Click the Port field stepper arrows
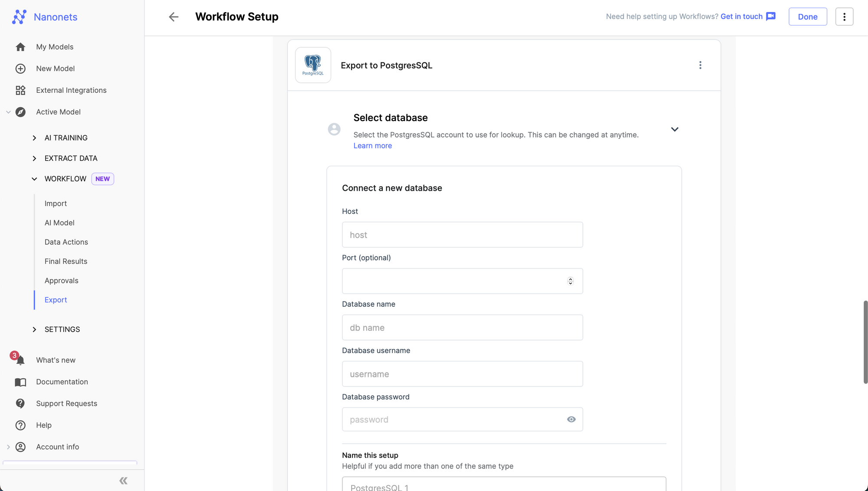 570,281
